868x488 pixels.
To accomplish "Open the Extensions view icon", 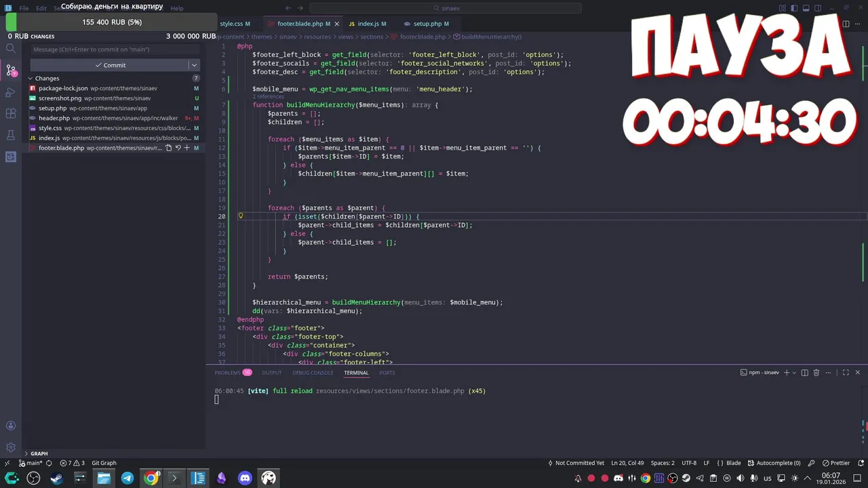I will tap(11, 114).
